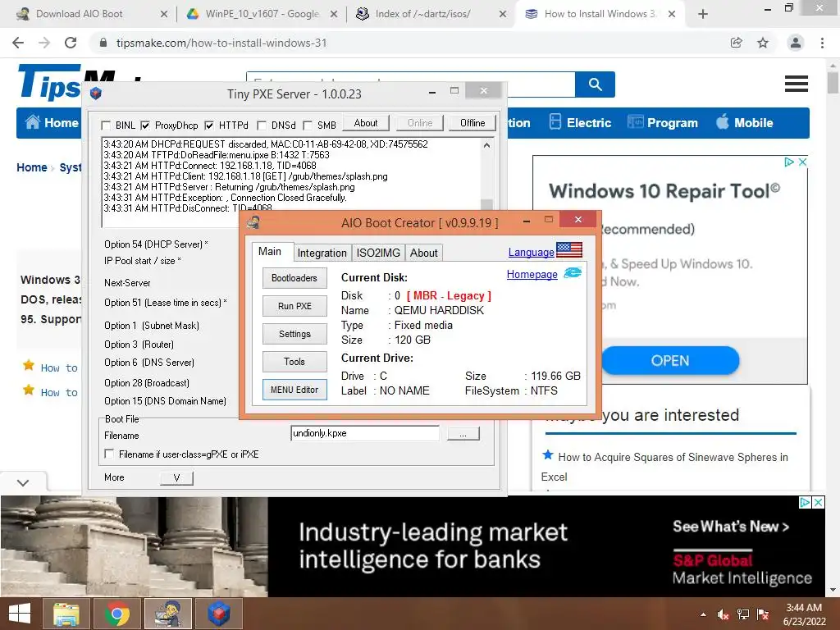
Task: Click the Offline button in Tiny PXE
Action: pyautogui.click(x=472, y=123)
